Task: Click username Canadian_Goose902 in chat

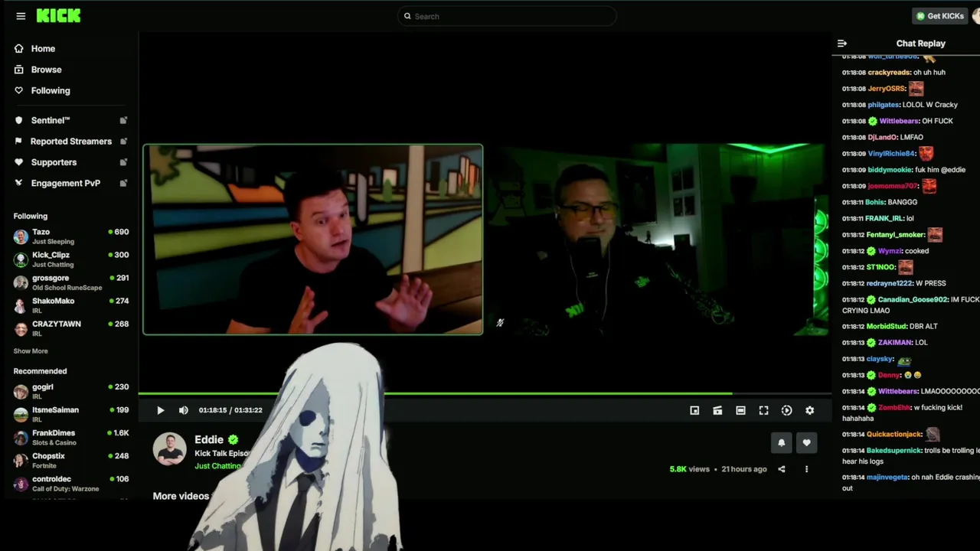Action: point(913,300)
